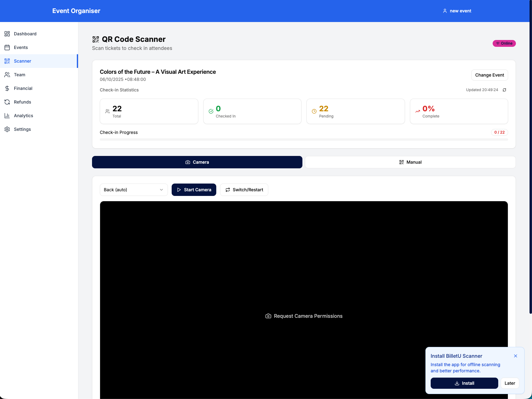Click the Events calendar icon
The width and height of the screenshot is (532, 399).
pos(7,47)
